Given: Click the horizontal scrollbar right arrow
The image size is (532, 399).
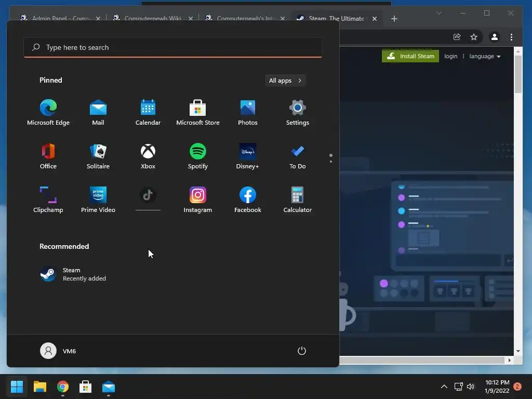Looking at the screenshot, I should [x=509, y=361].
